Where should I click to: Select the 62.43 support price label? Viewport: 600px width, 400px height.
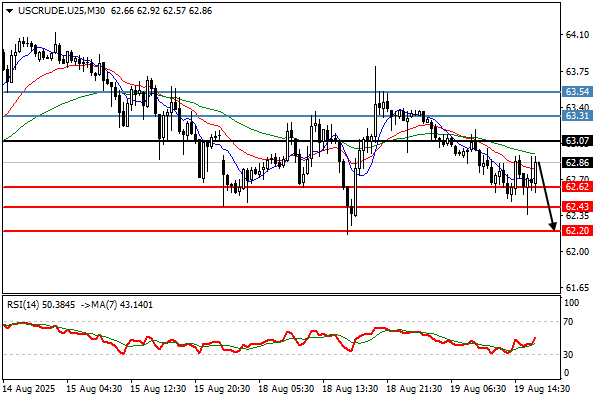point(577,207)
